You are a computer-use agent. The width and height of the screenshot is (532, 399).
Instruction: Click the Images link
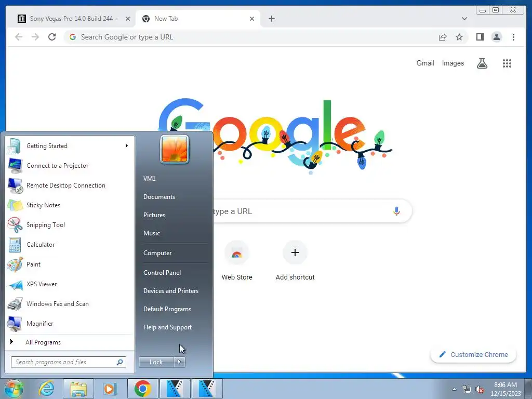(453, 63)
